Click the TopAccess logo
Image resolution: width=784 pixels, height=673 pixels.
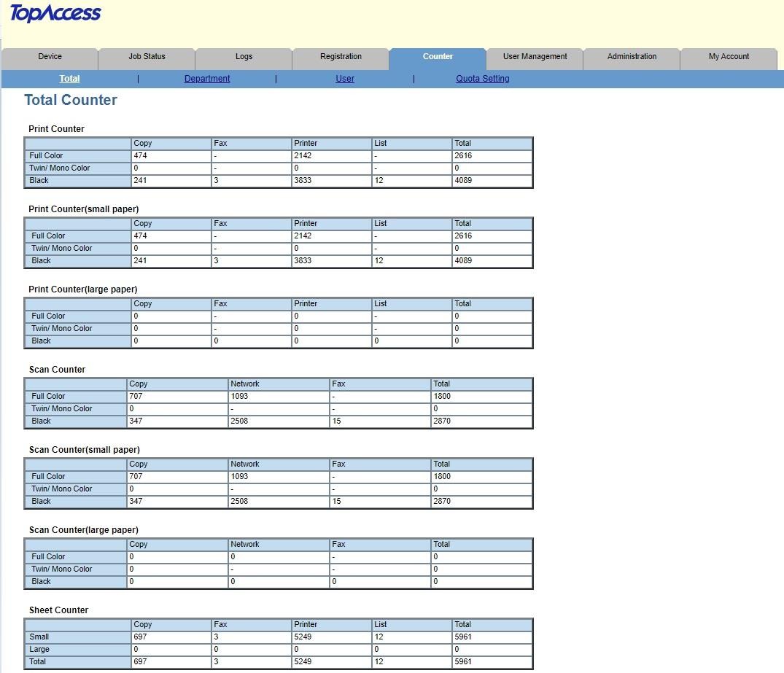55,13
